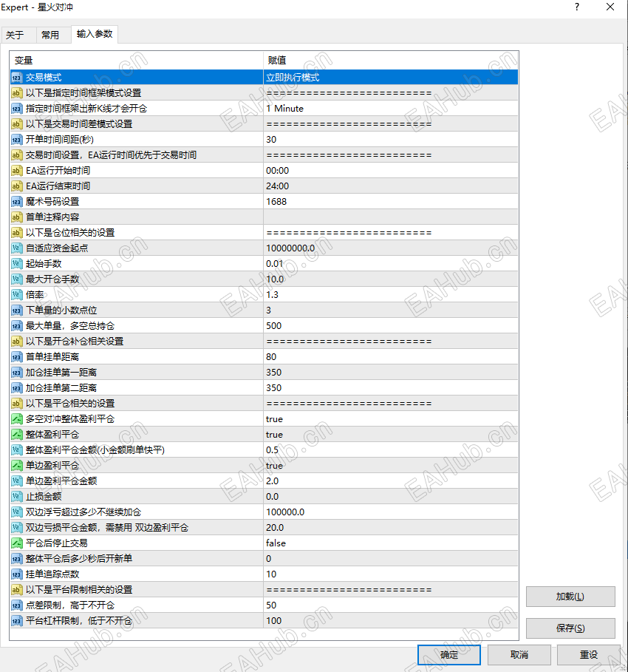Screen dimensions: 628x672
Task: Click the bool icon beside 单边盈利平仓
Action: click(x=16, y=466)
